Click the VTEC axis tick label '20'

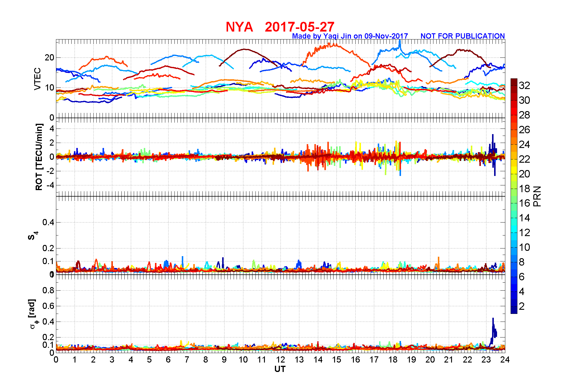point(49,58)
